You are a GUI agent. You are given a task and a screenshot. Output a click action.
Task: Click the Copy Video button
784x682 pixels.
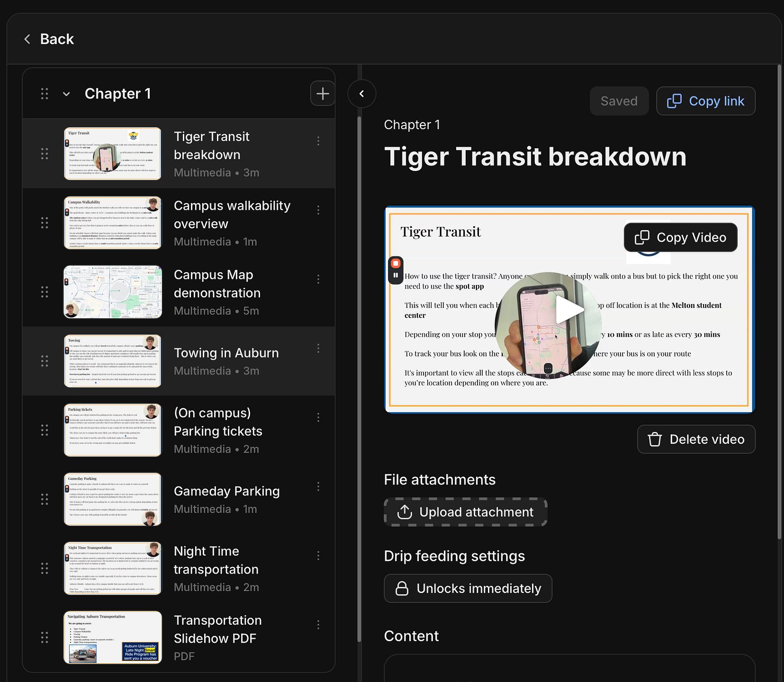pyautogui.click(x=681, y=237)
